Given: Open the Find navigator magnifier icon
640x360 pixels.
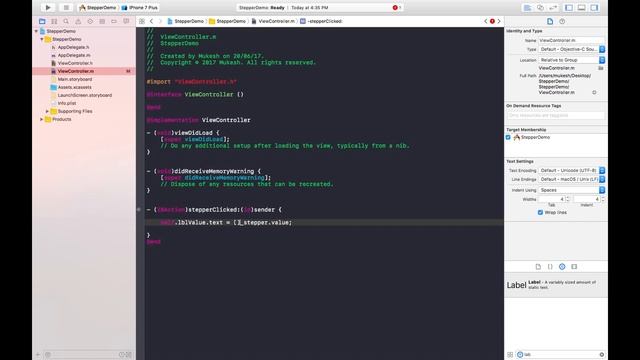Looking at the screenshot, I should point(66,21).
